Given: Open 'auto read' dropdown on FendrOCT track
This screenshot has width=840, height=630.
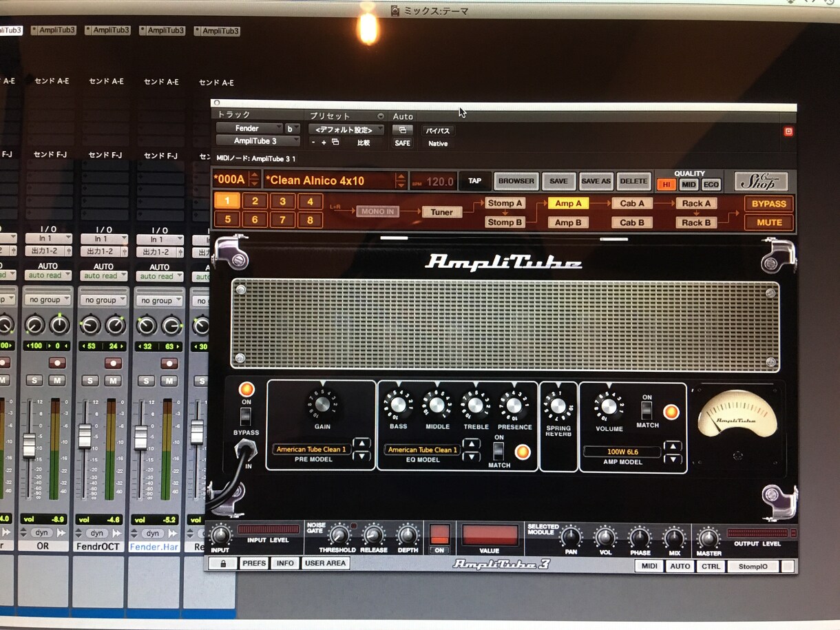Looking at the screenshot, I should (103, 275).
